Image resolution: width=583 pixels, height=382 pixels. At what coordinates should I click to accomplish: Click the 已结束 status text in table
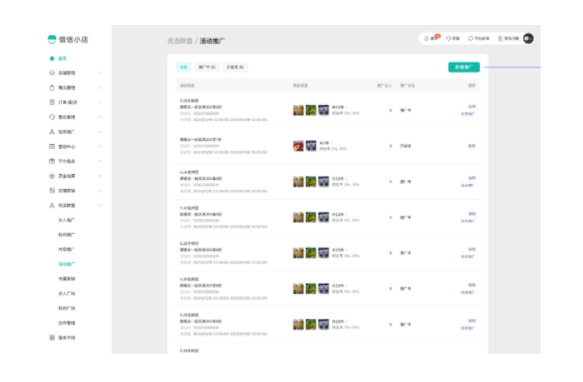(406, 146)
